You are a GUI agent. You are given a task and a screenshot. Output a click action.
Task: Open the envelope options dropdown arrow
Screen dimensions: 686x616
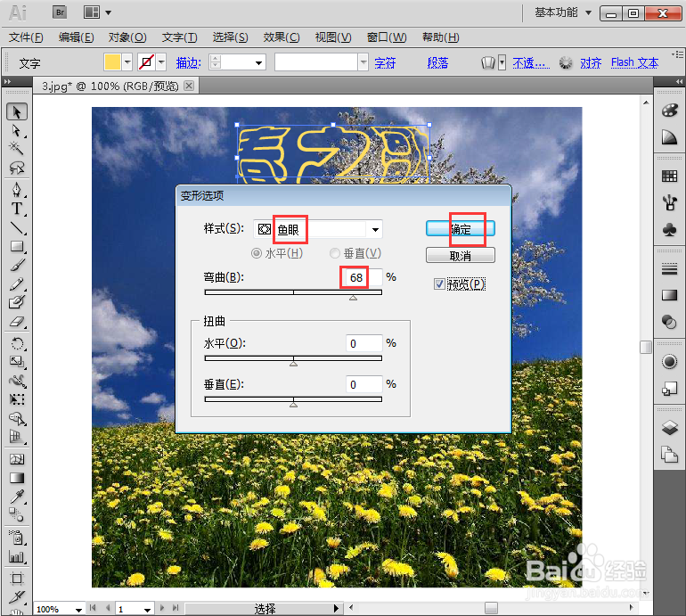tap(502, 62)
